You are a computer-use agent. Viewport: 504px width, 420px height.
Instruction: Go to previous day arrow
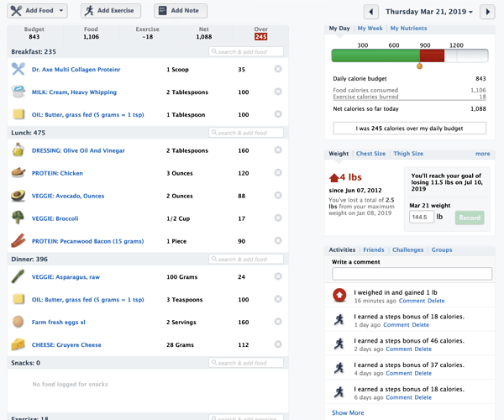coord(371,12)
